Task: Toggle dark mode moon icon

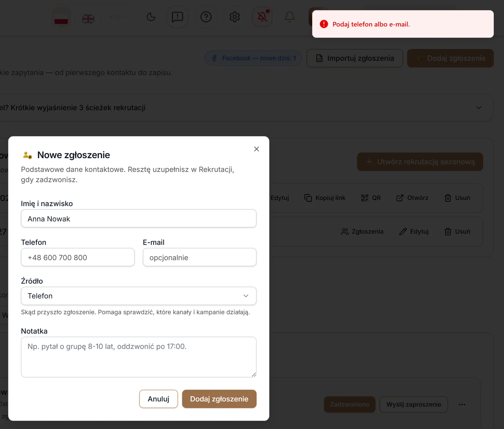Action: click(151, 17)
